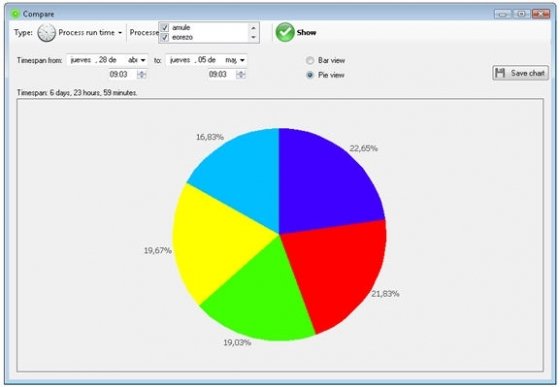Screen dimensions: 560x387
Task: Click the '22,65%' percentage label
Action: point(364,148)
